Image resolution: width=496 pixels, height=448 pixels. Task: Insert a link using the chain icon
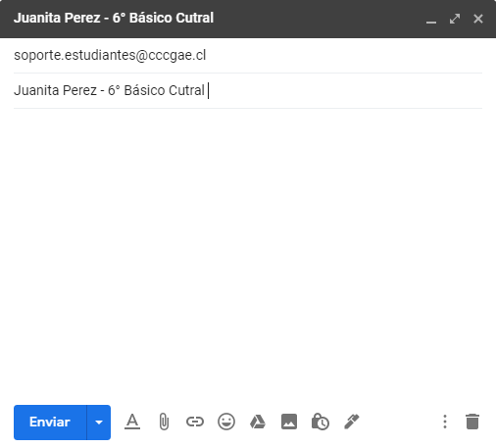pyautogui.click(x=195, y=422)
